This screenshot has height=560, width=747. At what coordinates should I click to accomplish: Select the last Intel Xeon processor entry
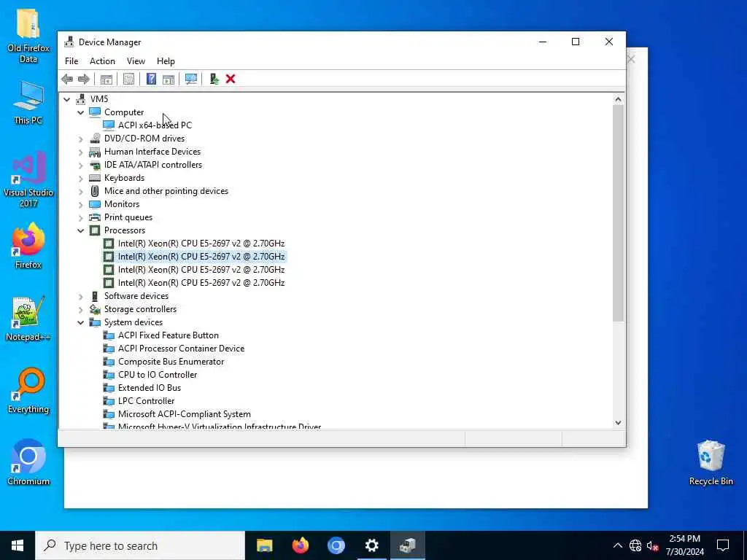click(x=201, y=283)
